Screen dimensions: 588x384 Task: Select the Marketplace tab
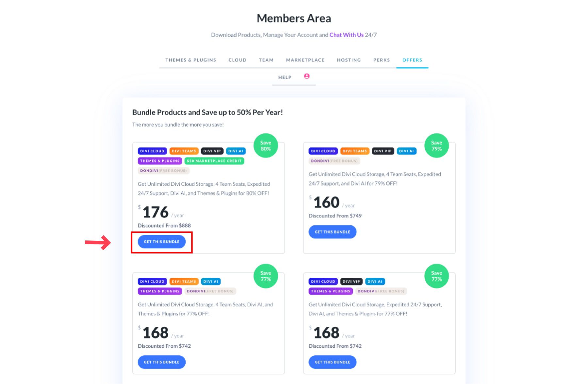[305, 60]
